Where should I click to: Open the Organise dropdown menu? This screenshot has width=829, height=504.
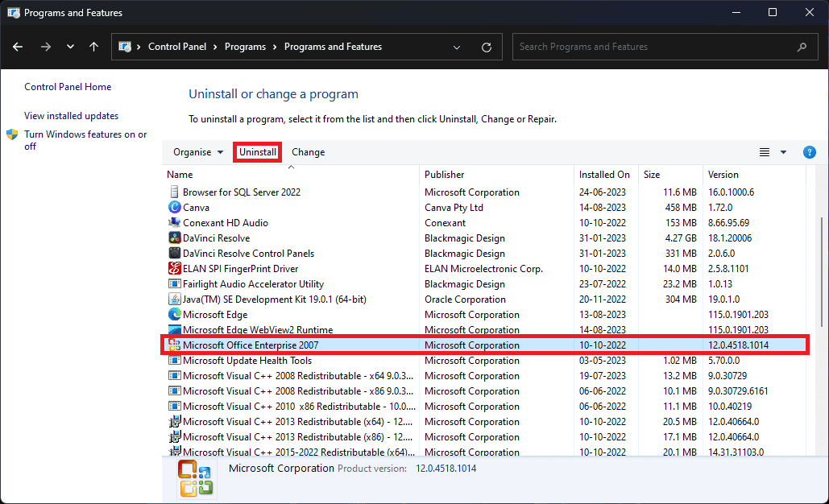[x=198, y=152]
